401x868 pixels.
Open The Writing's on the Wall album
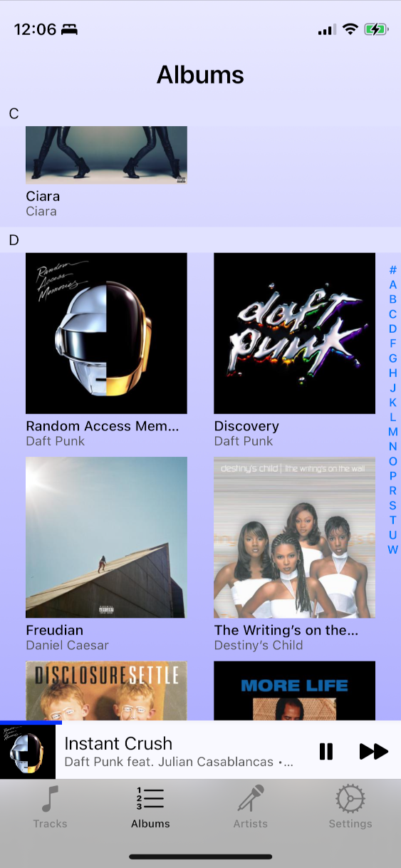pyautogui.click(x=294, y=537)
